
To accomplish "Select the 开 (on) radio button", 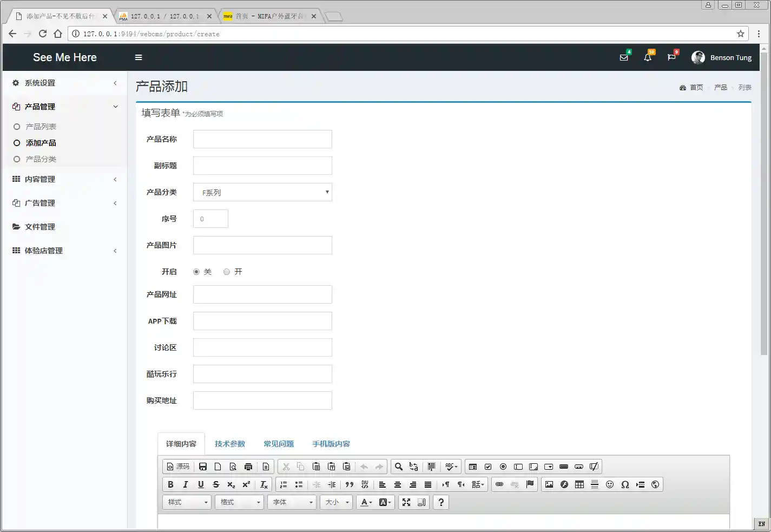I will click(x=227, y=272).
